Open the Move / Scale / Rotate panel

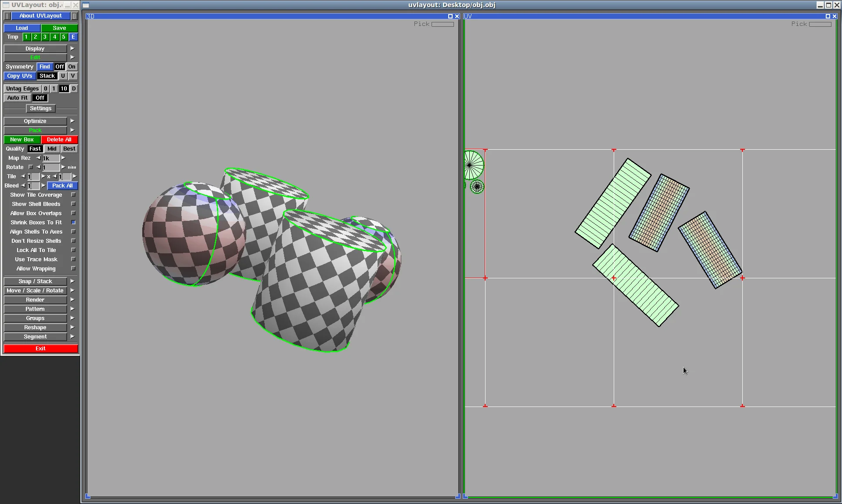coord(35,291)
